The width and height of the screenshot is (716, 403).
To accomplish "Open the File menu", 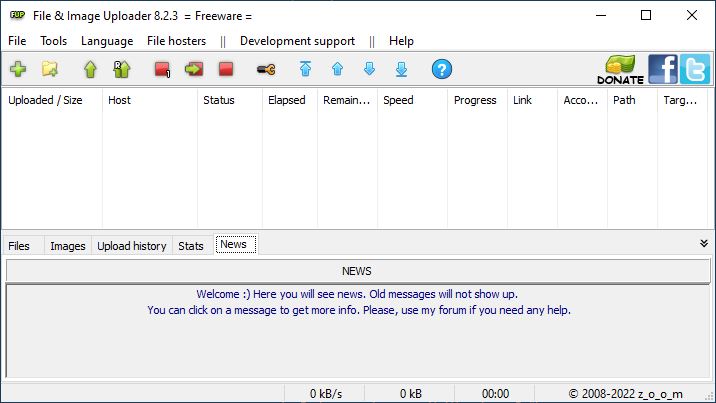I will click(17, 41).
